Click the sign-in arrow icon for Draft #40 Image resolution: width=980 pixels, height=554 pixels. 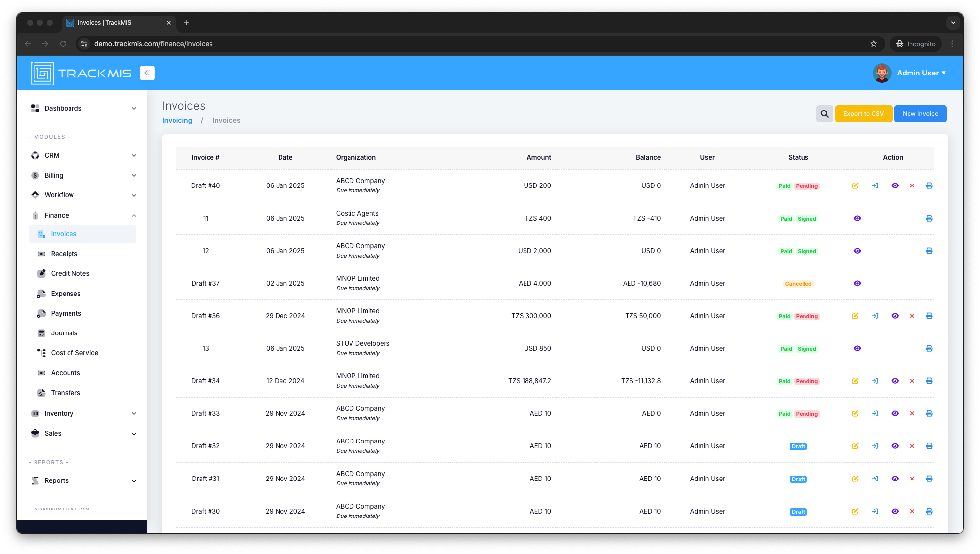click(x=875, y=185)
